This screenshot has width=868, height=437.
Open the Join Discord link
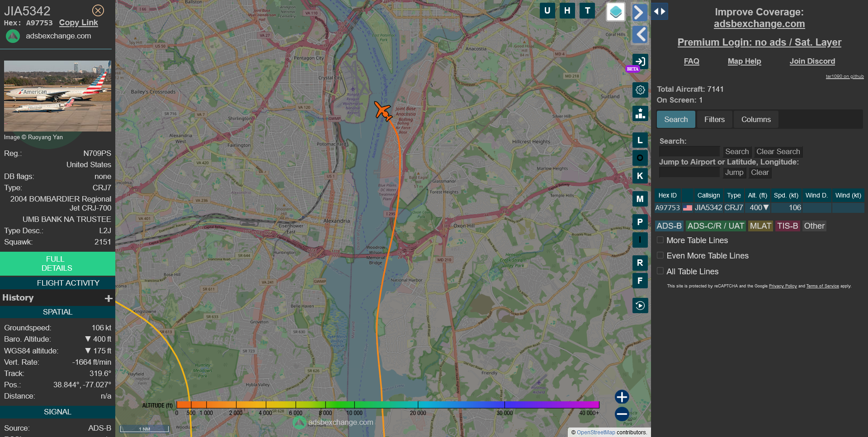[812, 61]
